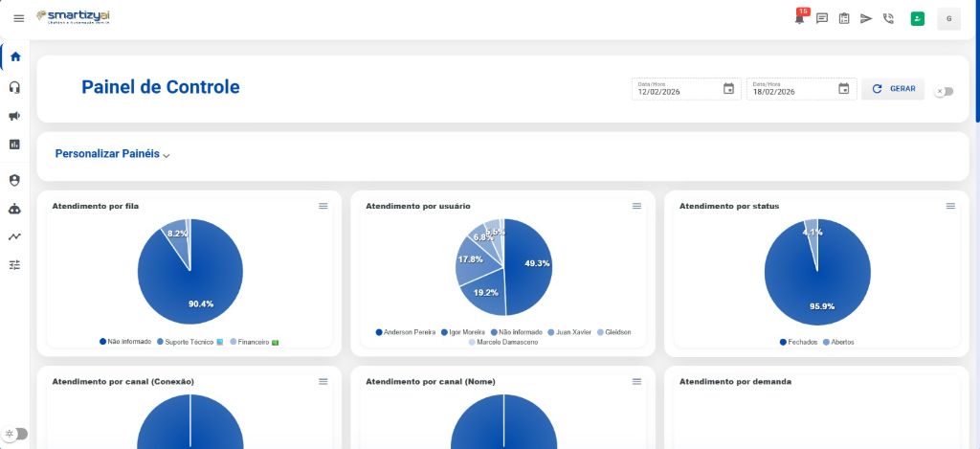Go to the Home sidebar icon
This screenshot has height=449, width=980.
[15, 56]
